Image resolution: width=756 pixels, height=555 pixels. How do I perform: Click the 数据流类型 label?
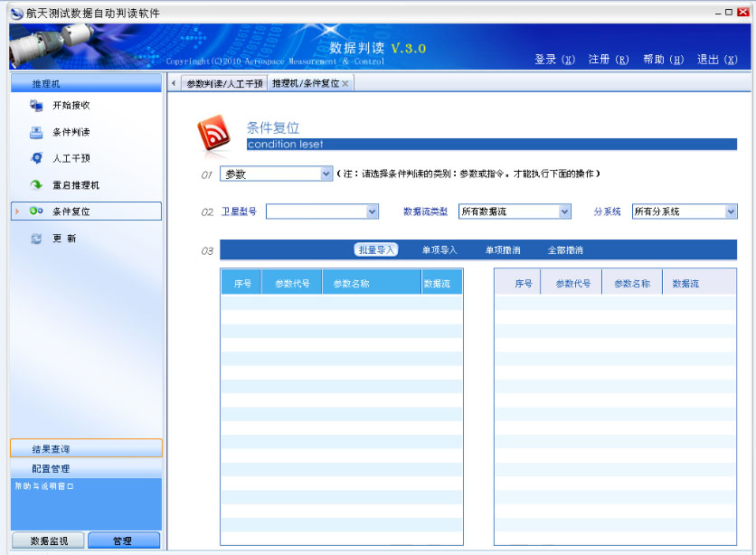pos(425,212)
